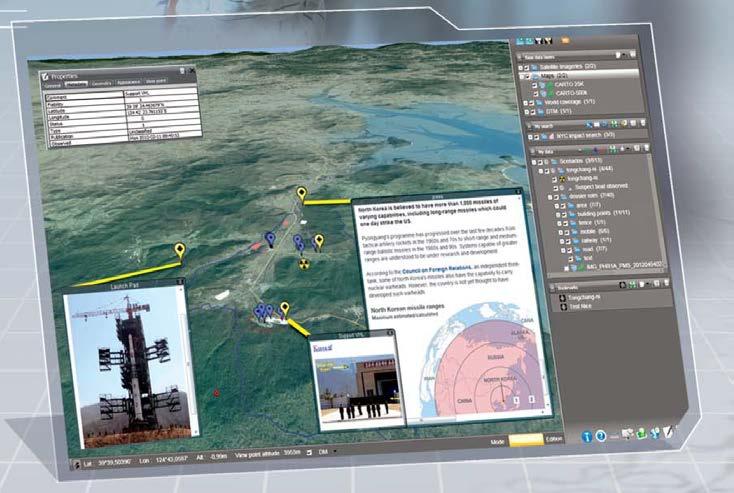This screenshot has width=734, height=493.
Task: Close the Launch Pad photo popup
Action: click(x=180, y=282)
